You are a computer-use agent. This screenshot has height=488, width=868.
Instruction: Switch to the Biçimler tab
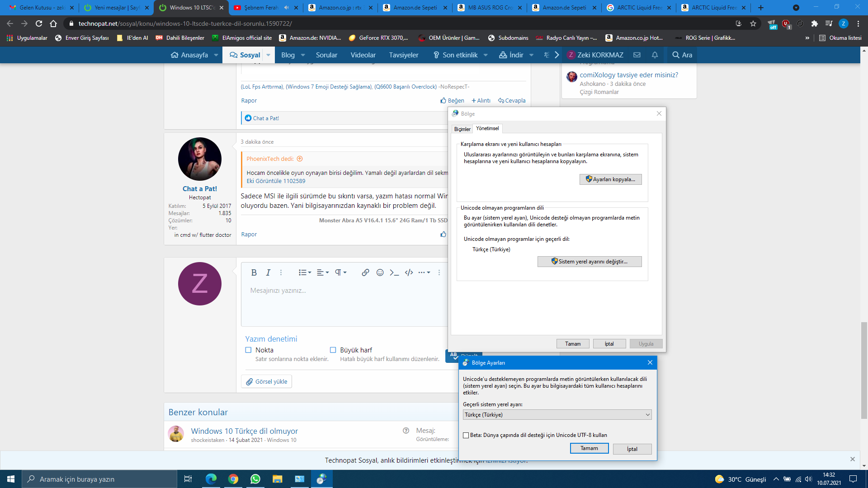(x=462, y=129)
